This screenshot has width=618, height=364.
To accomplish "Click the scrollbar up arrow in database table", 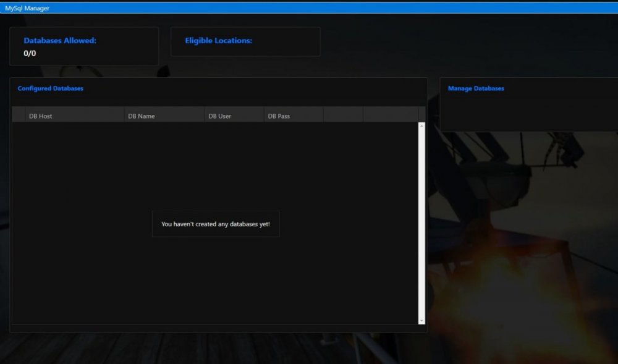I will 421,126.
